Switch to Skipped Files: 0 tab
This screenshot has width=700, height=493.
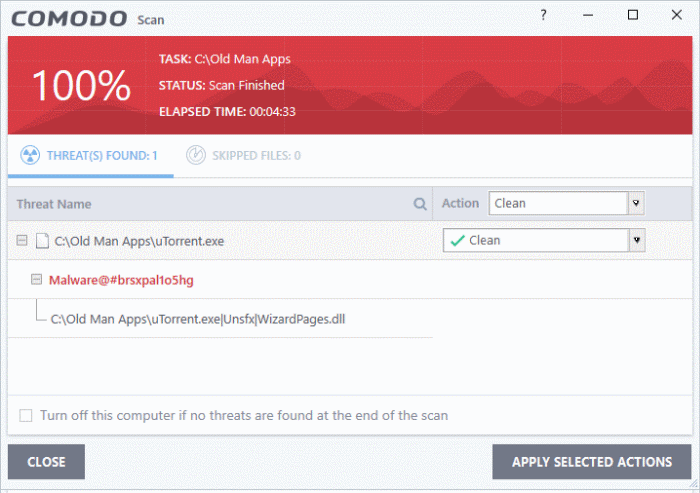(244, 155)
